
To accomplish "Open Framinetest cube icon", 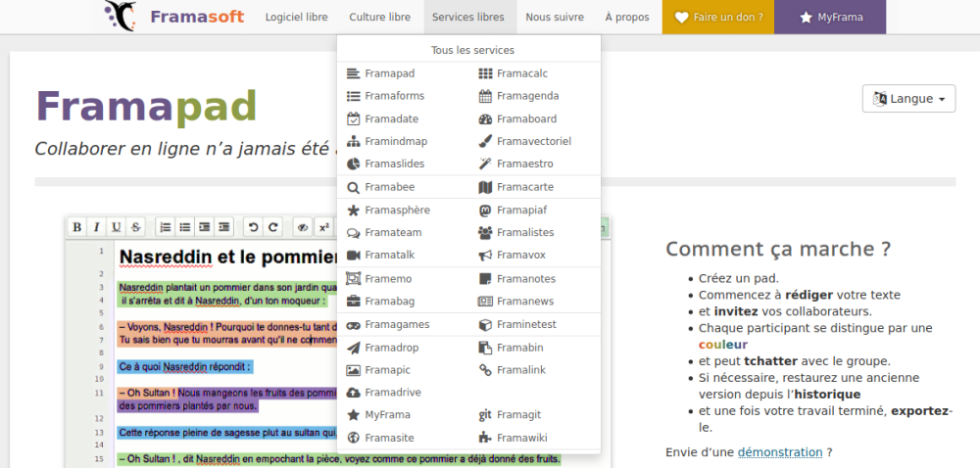I will point(486,325).
